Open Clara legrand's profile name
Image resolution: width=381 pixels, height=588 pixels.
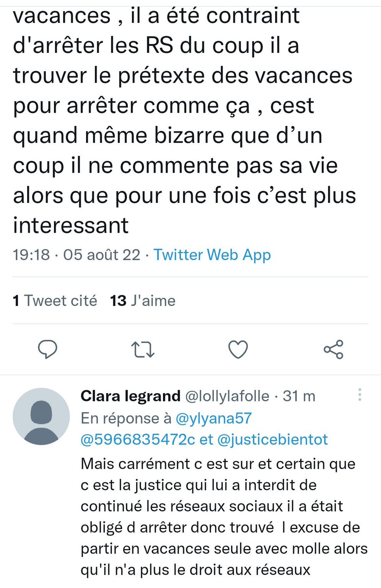(x=130, y=396)
